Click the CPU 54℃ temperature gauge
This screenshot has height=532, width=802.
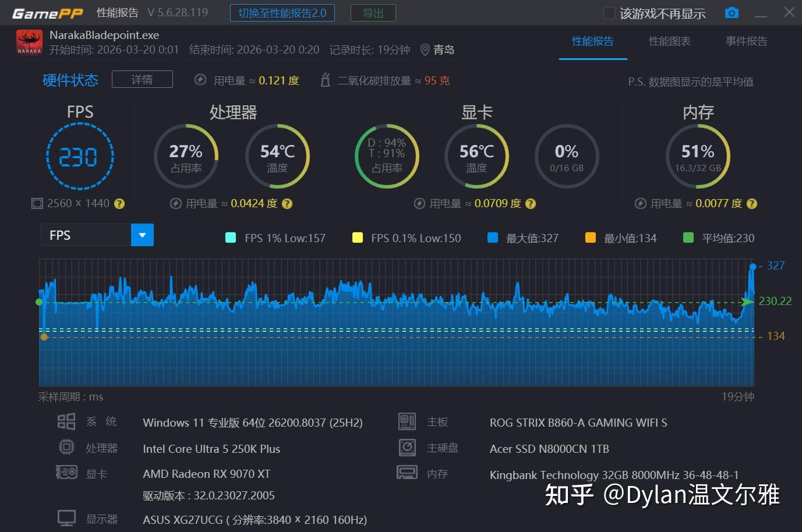pos(277,156)
